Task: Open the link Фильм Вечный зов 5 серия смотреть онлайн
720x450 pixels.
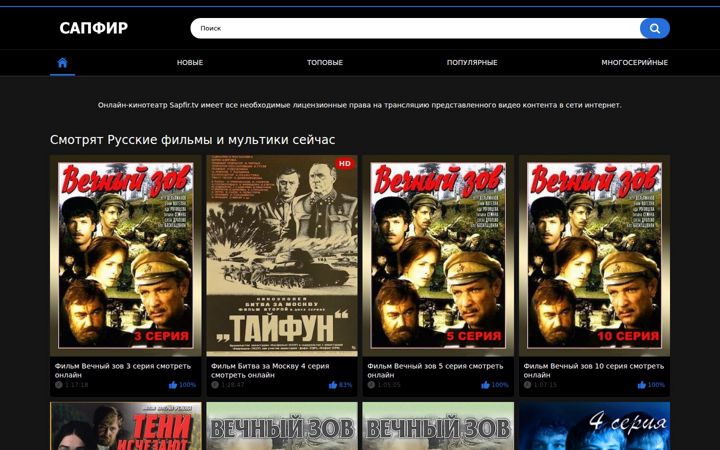Action: 435,371
